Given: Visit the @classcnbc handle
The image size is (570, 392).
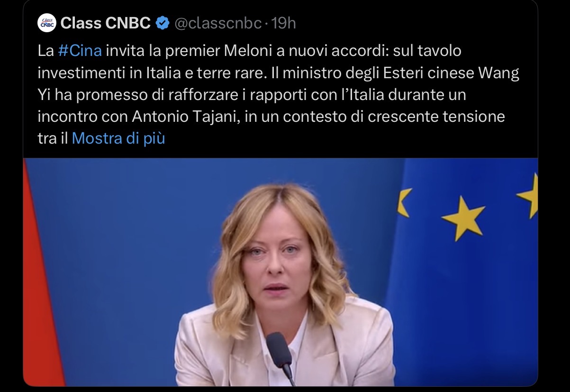Looking at the screenshot, I should [218, 23].
